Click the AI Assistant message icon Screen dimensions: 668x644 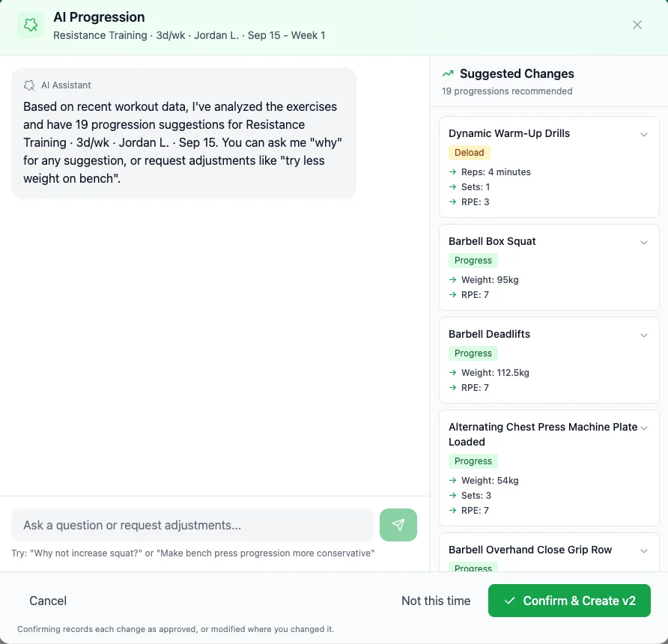pos(29,85)
